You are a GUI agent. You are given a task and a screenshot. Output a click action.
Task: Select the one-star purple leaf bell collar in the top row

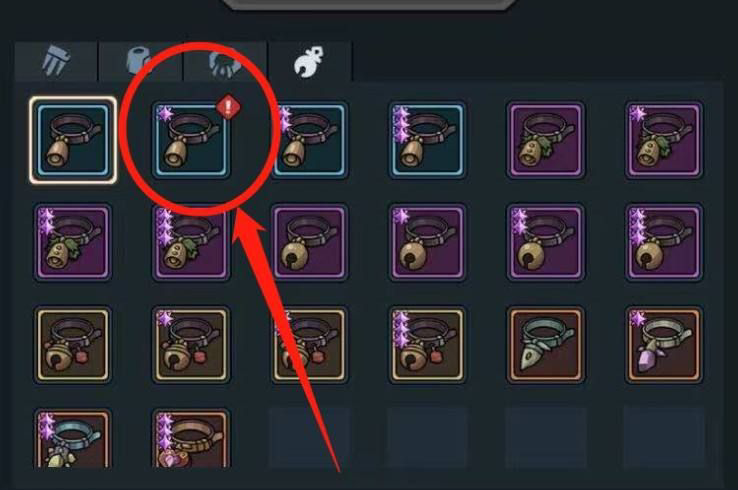(x=664, y=140)
